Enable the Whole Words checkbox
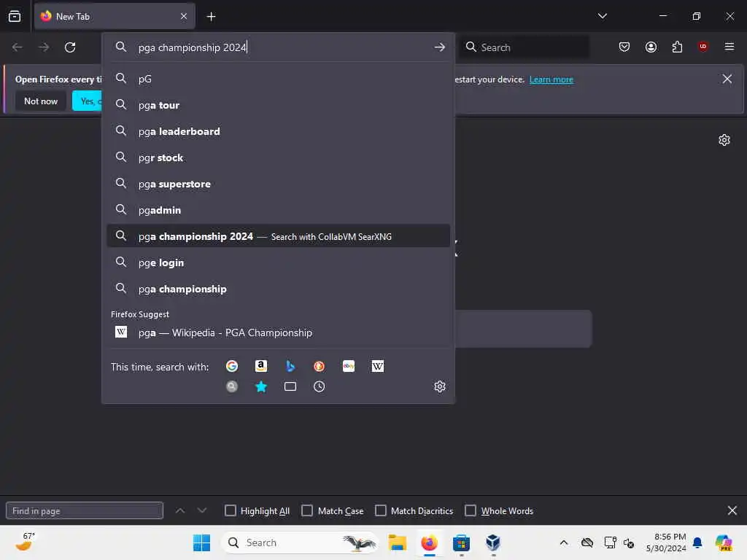Image resolution: width=747 pixels, height=560 pixels. (471, 510)
